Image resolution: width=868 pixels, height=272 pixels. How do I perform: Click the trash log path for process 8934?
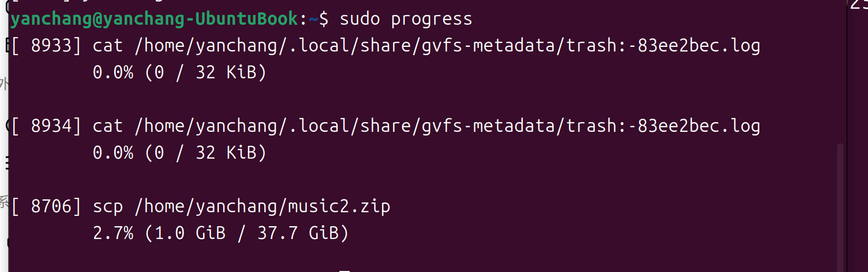pyautogui.click(x=447, y=126)
